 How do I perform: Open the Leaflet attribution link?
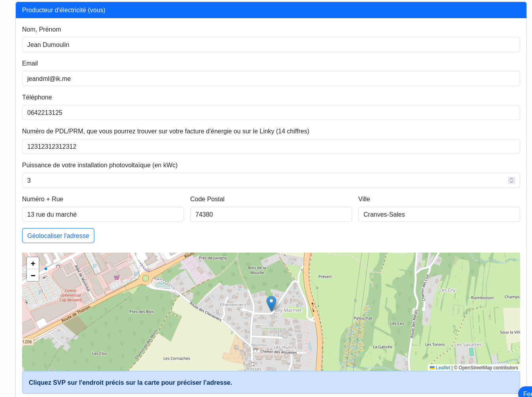tap(442, 367)
